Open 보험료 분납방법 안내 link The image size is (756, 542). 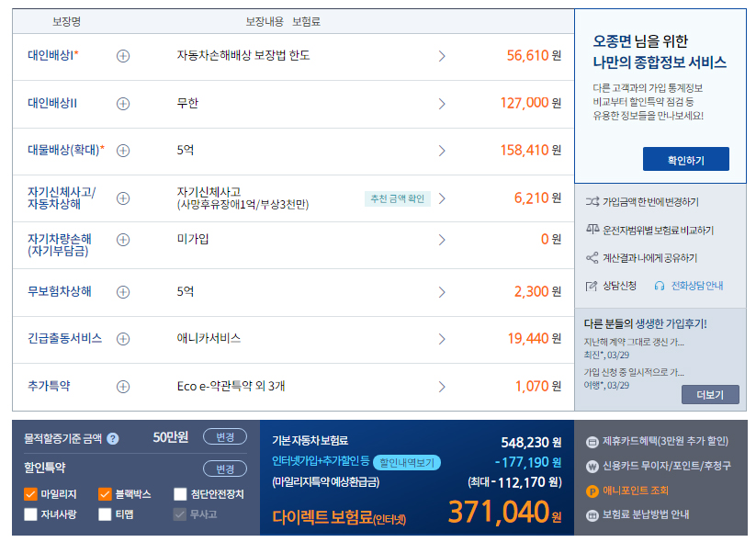[x=646, y=515]
